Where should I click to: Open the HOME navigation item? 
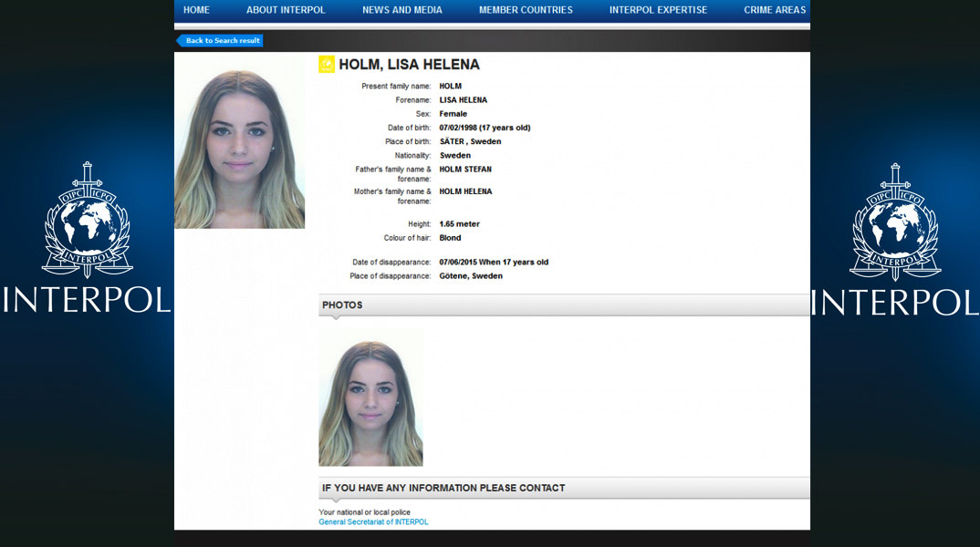coord(196,10)
